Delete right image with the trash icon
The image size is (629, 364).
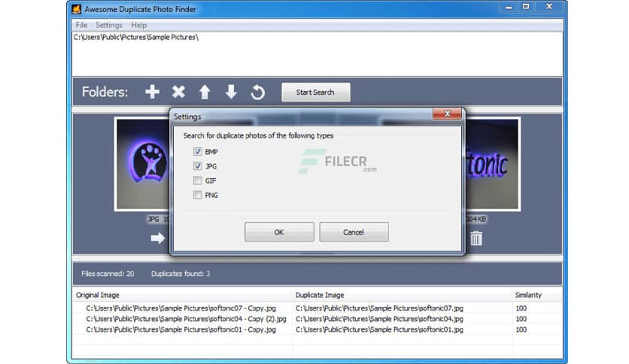[476, 238]
